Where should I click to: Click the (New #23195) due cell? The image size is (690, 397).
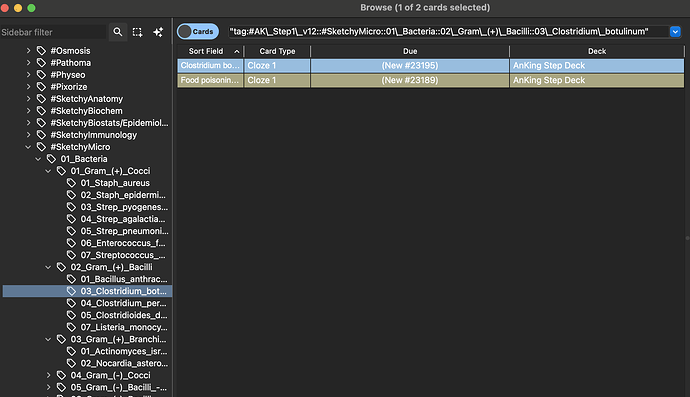click(410, 65)
